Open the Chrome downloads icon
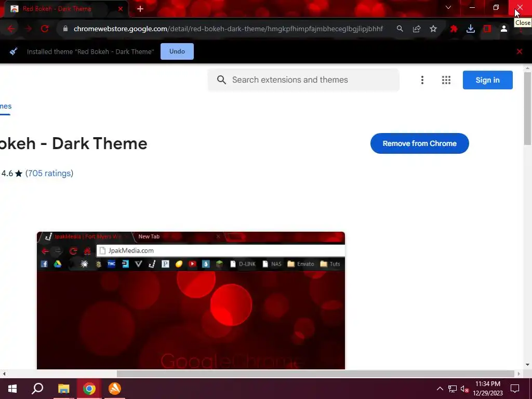 (471, 29)
